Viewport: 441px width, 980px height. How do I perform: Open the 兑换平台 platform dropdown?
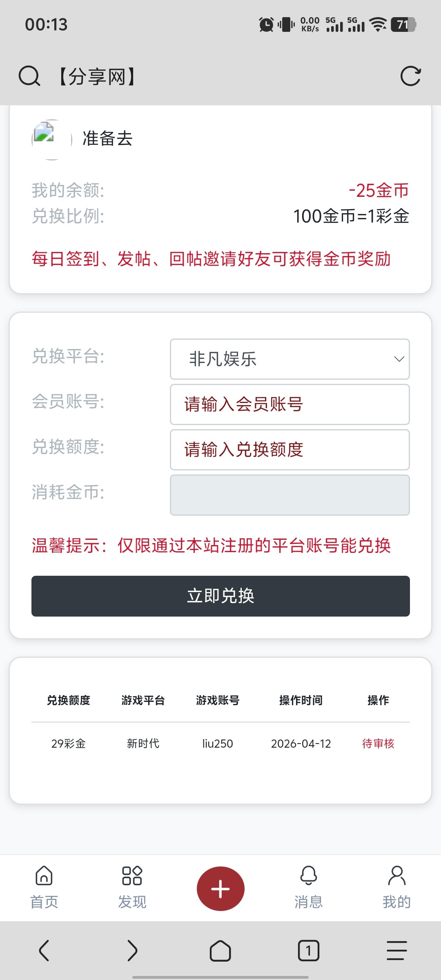pos(290,359)
